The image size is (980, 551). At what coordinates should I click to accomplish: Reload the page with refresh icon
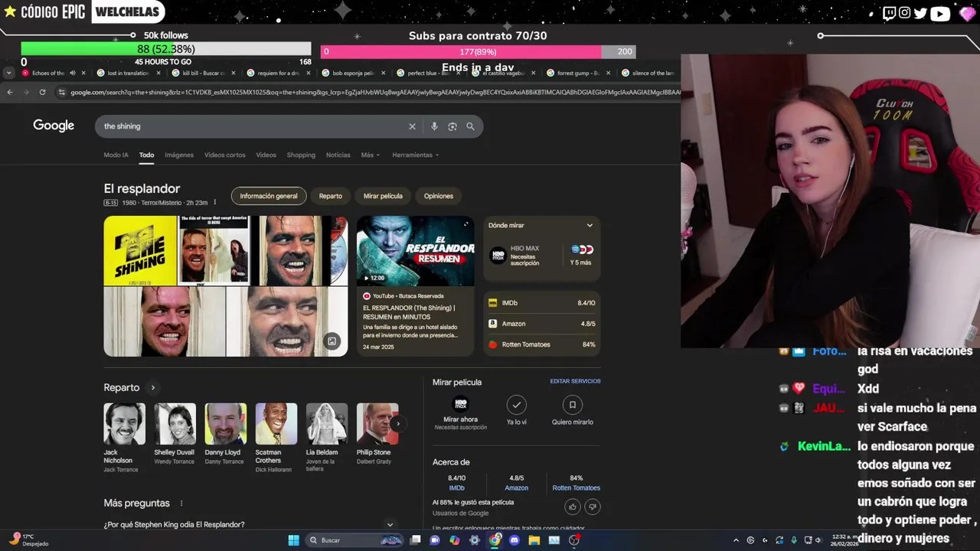pos(42,92)
